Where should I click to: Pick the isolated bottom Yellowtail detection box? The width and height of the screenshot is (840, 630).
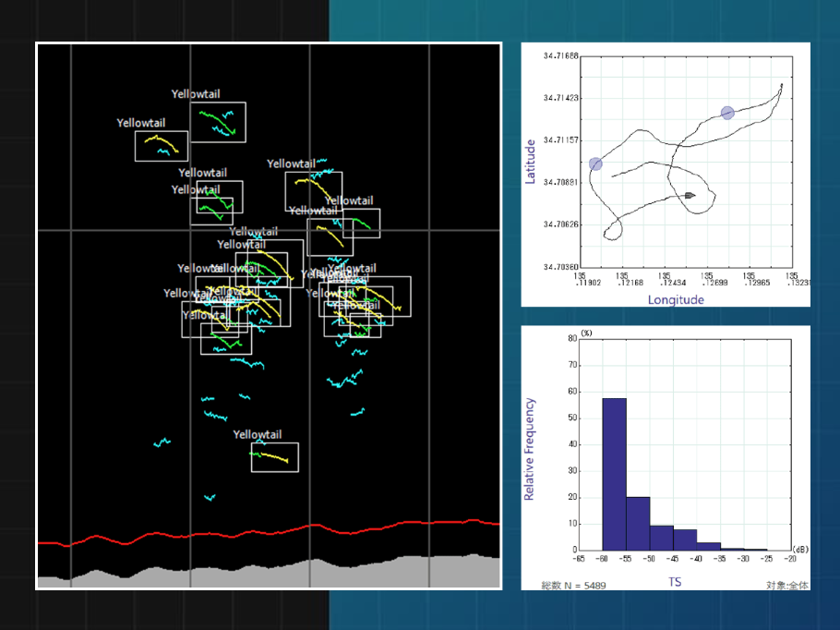coord(274,456)
